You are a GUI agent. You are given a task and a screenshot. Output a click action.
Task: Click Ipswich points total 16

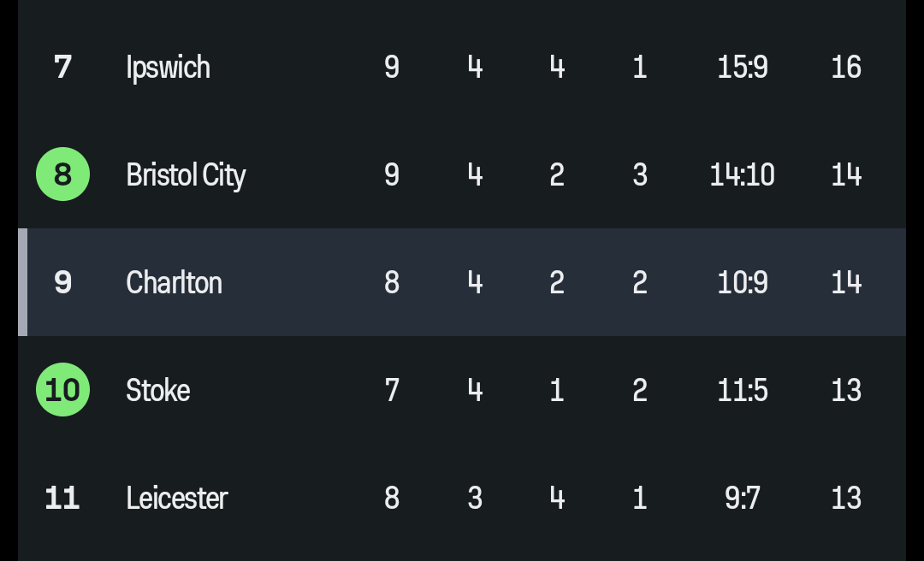(x=846, y=67)
